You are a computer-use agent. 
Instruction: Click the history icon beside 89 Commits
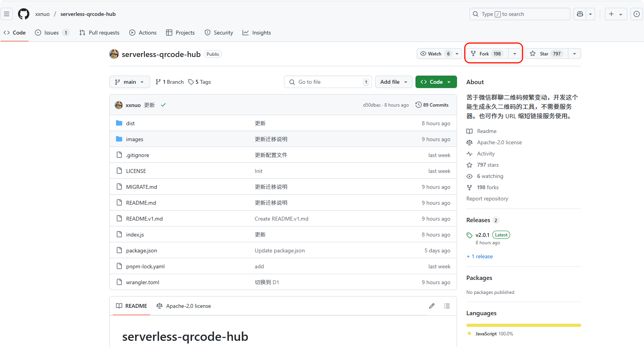click(x=418, y=105)
